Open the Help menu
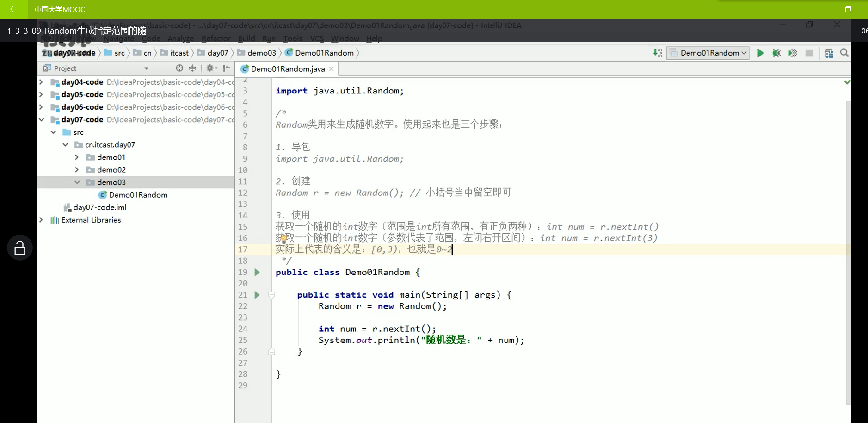Image resolution: width=868 pixels, height=423 pixels. tap(374, 38)
